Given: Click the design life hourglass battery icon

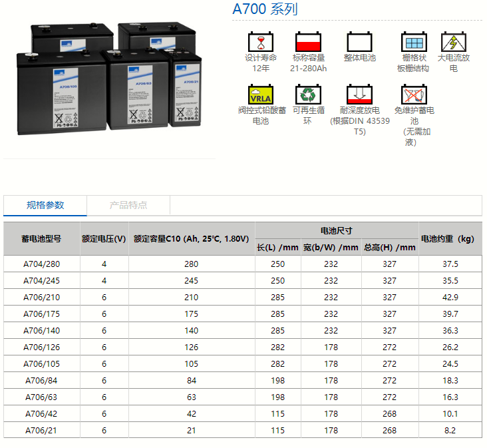Looking at the screenshot, I should point(261,42).
